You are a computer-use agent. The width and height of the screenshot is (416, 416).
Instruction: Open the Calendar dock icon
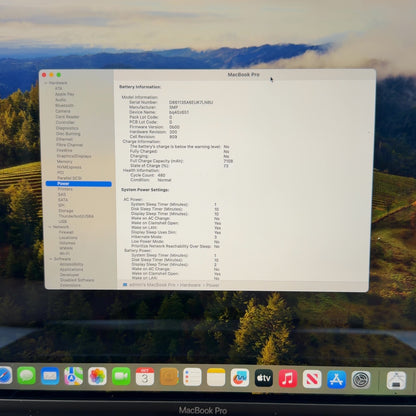click(145, 377)
